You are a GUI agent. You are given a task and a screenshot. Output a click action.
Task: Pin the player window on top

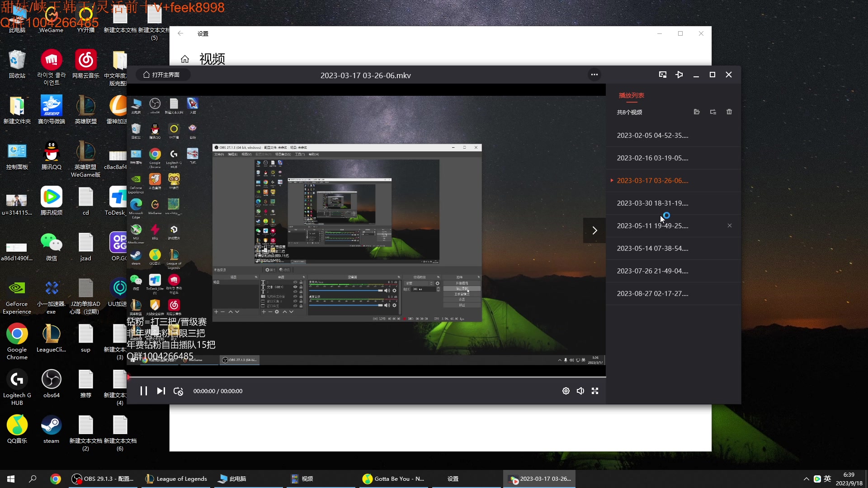(679, 75)
